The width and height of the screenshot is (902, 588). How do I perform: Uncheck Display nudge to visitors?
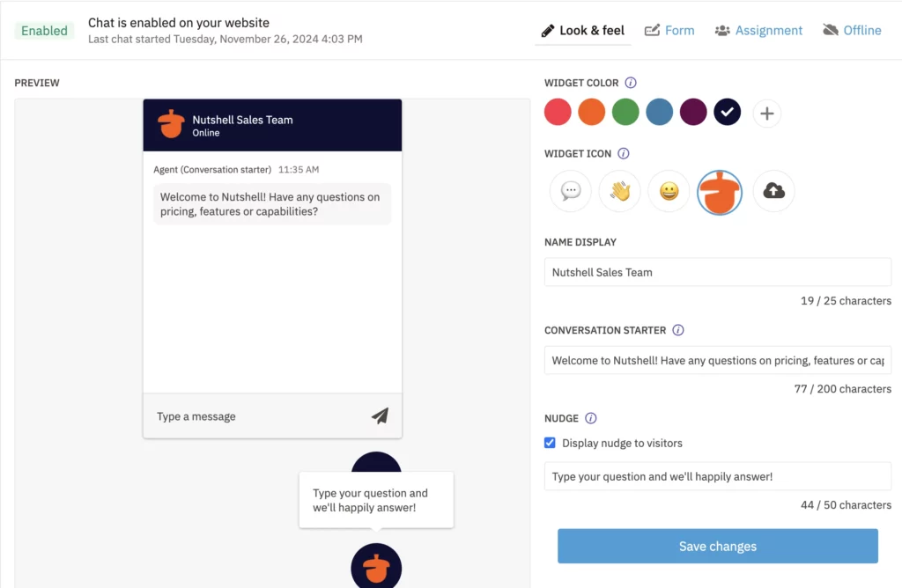coord(551,443)
